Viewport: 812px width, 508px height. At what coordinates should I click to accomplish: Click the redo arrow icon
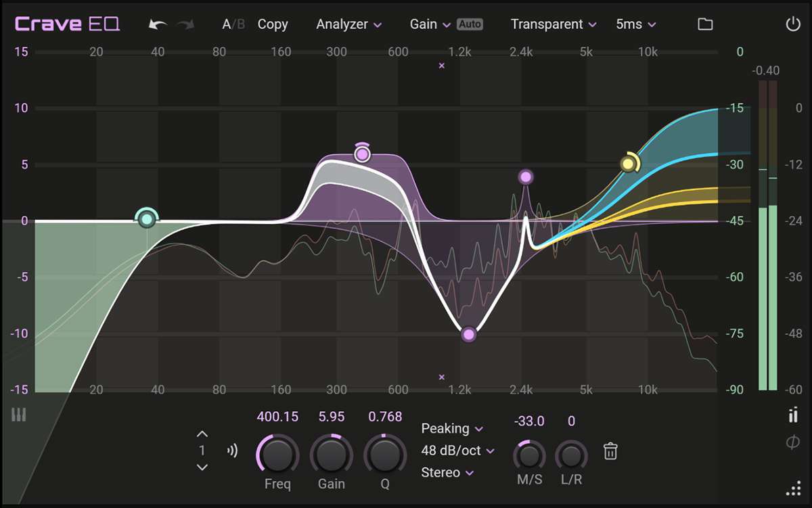pyautogui.click(x=185, y=24)
